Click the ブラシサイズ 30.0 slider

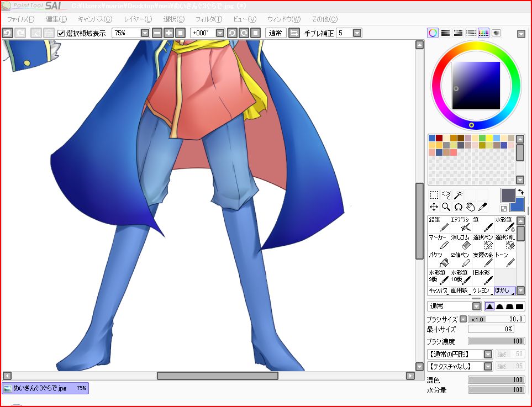[x=497, y=319]
